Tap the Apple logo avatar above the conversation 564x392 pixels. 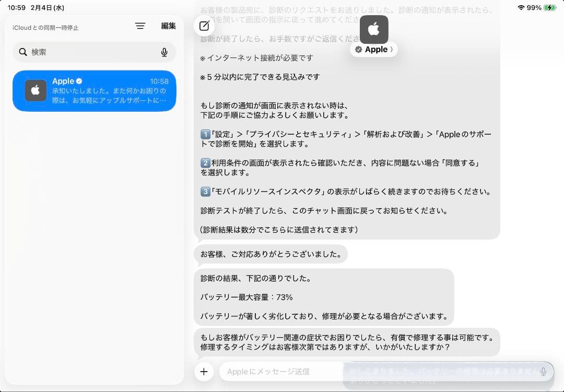pos(373,30)
